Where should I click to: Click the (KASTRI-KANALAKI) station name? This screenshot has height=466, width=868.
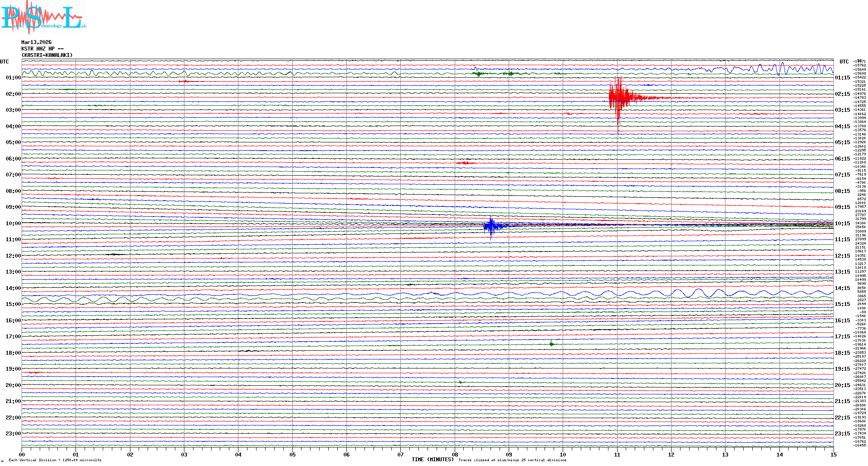47,55
